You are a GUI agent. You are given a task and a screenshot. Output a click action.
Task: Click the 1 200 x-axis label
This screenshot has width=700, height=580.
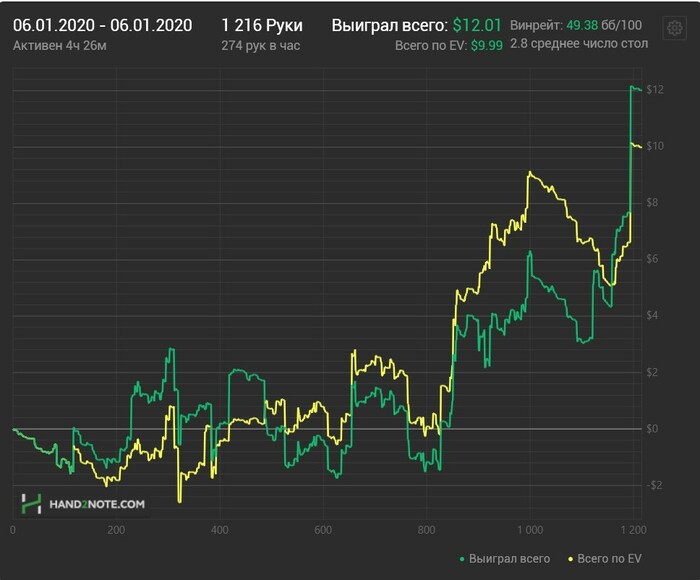click(633, 530)
